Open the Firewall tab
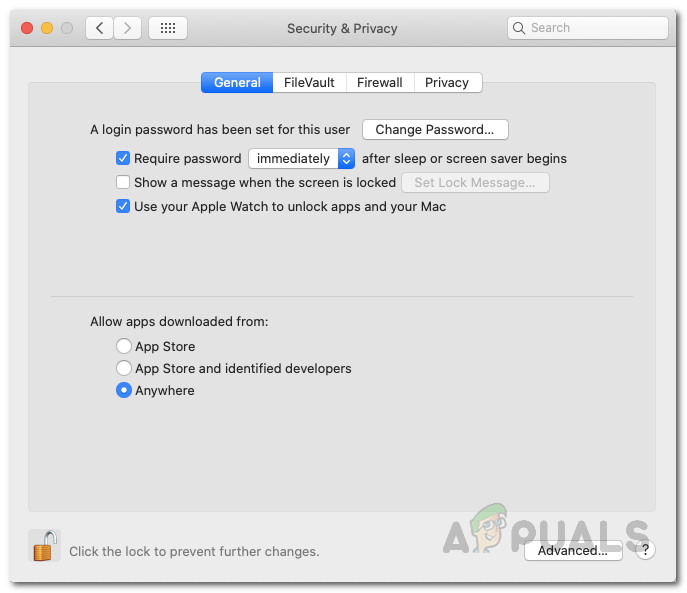 point(380,82)
